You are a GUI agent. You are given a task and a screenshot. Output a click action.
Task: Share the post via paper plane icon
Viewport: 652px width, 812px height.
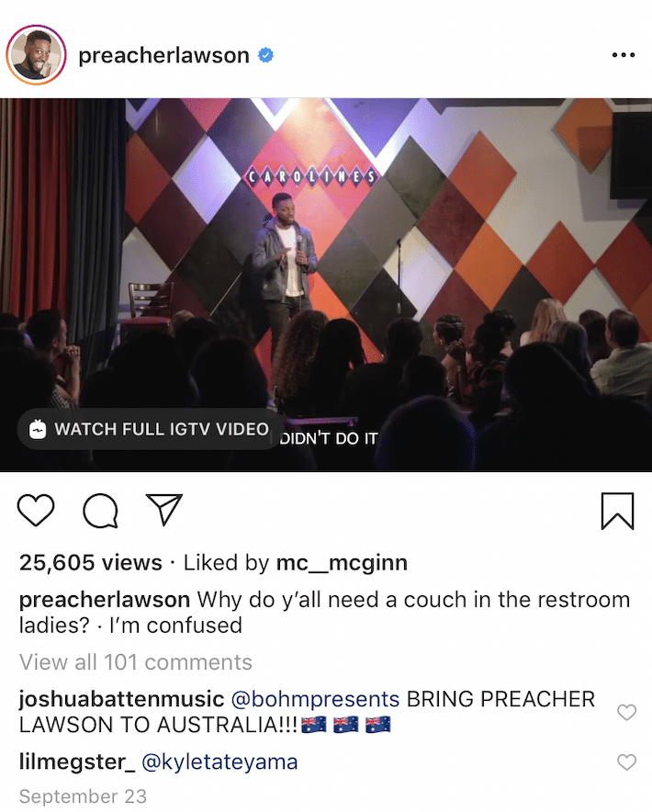coord(164,510)
